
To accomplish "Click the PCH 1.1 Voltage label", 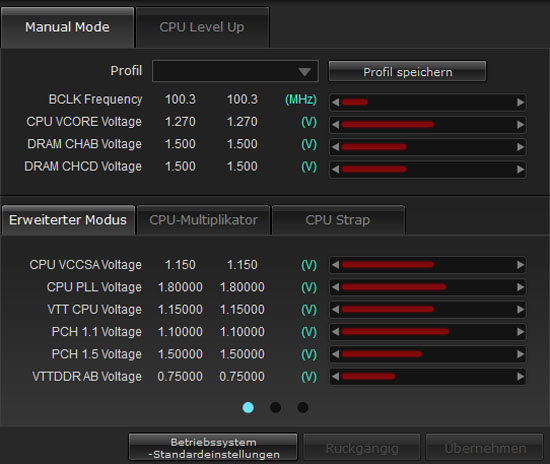I will click(96, 332).
